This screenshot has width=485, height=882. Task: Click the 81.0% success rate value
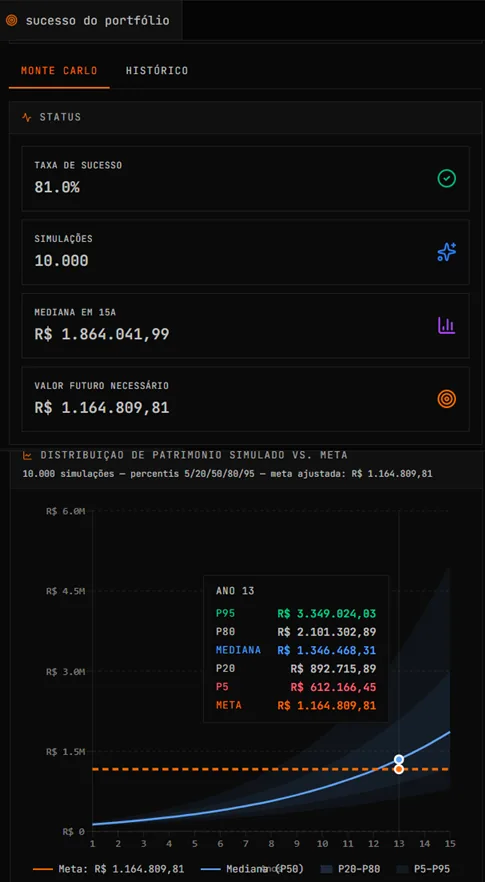point(57,187)
